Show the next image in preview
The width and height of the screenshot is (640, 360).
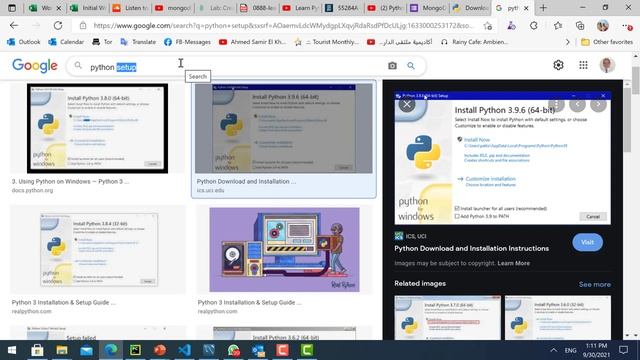coord(598,104)
